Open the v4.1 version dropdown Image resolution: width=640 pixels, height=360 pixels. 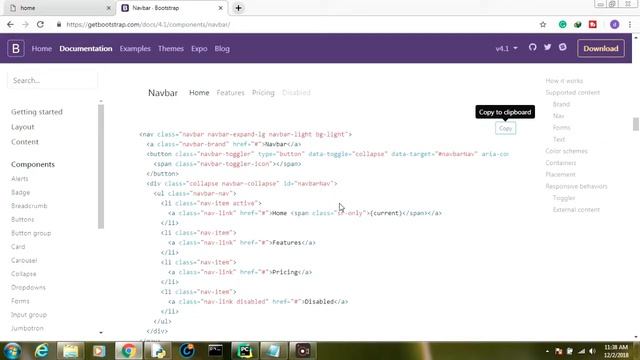coord(506,48)
